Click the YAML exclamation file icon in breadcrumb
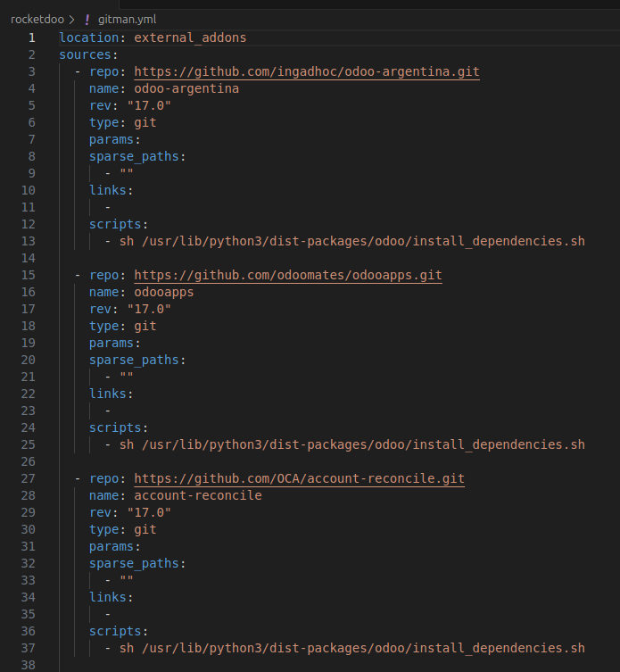The image size is (620, 672). point(87,20)
